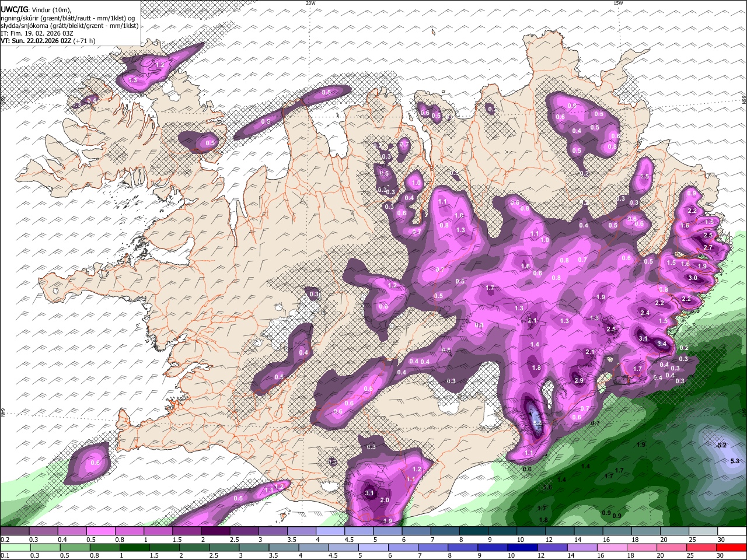Click rain legend swatch between 10 and 12
This screenshot has width=747, height=560.
click(x=523, y=548)
